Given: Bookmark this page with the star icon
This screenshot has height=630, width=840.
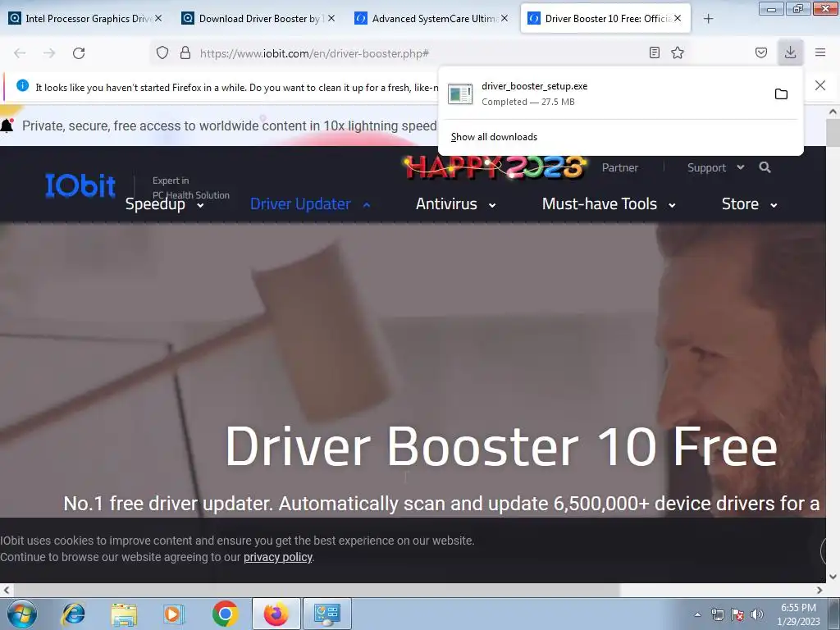Looking at the screenshot, I should point(678,52).
